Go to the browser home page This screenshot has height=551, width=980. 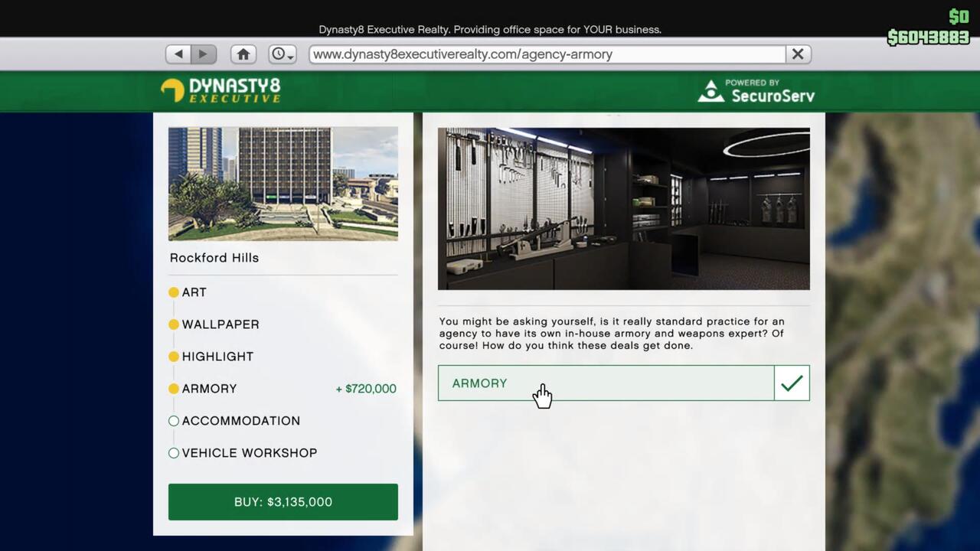pyautogui.click(x=243, y=54)
